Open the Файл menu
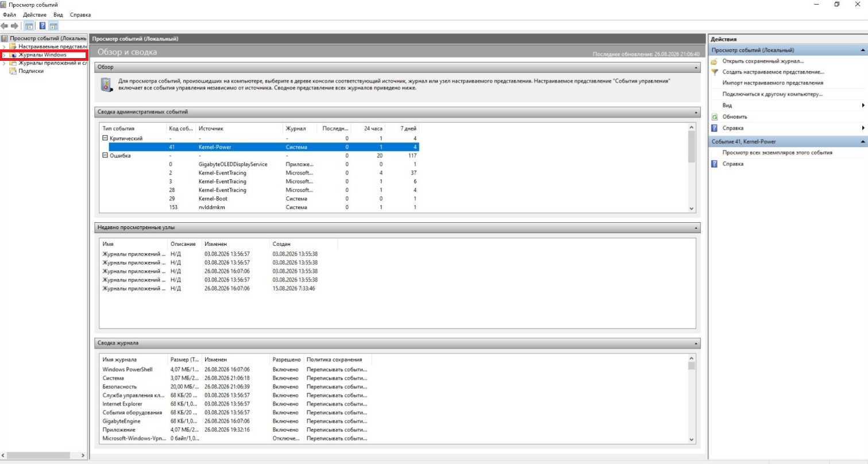This screenshot has width=868, height=464. click(9, 14)
